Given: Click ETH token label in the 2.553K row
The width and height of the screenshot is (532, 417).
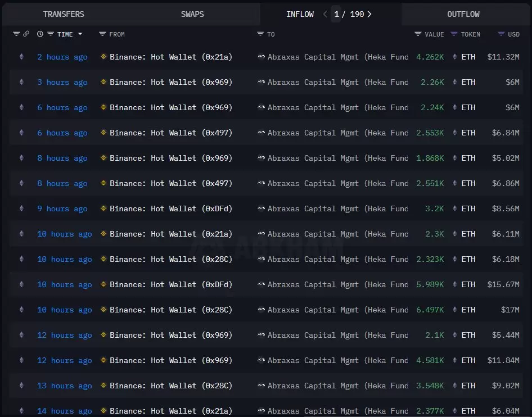Looking at the screenshot, I should point(468,133).
